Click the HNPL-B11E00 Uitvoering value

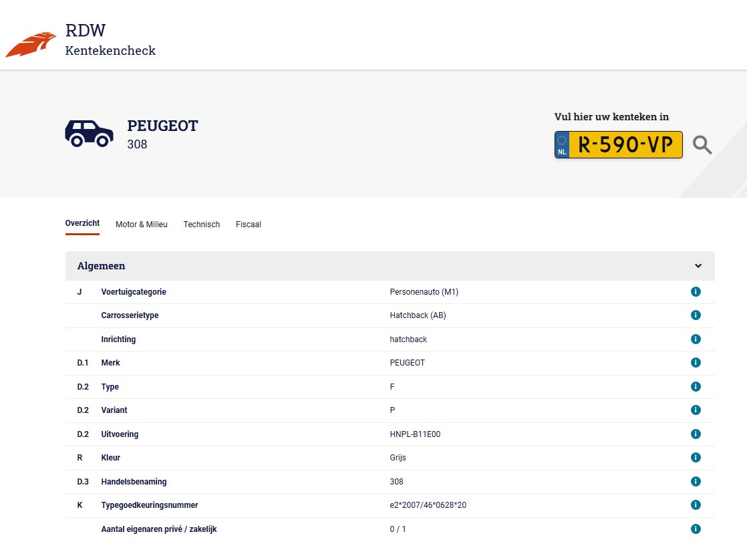point(415,434)
